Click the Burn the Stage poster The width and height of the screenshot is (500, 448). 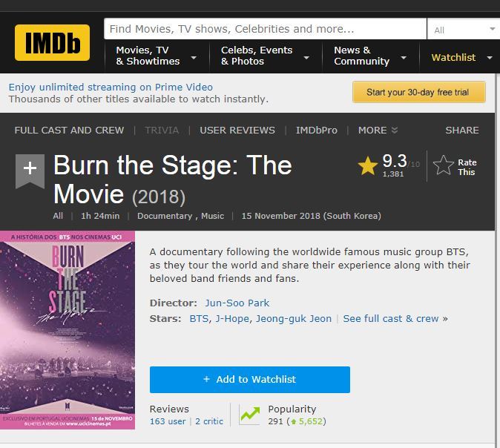(68, 330)
